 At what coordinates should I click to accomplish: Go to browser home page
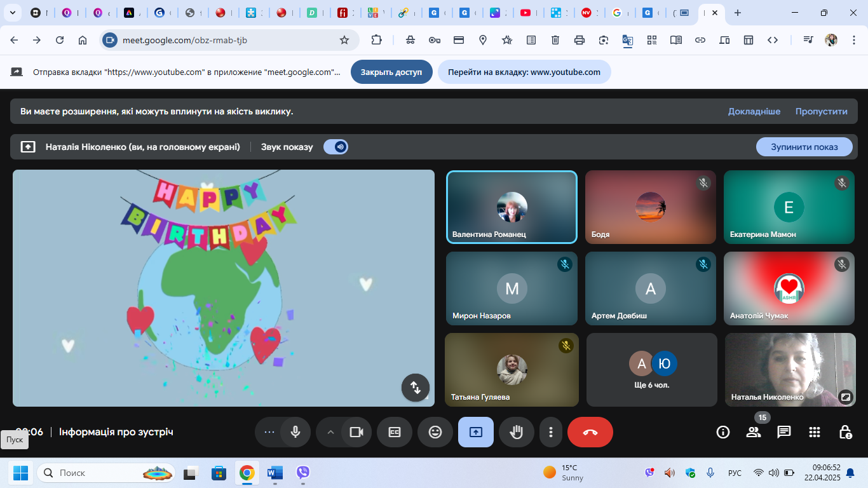83,40
